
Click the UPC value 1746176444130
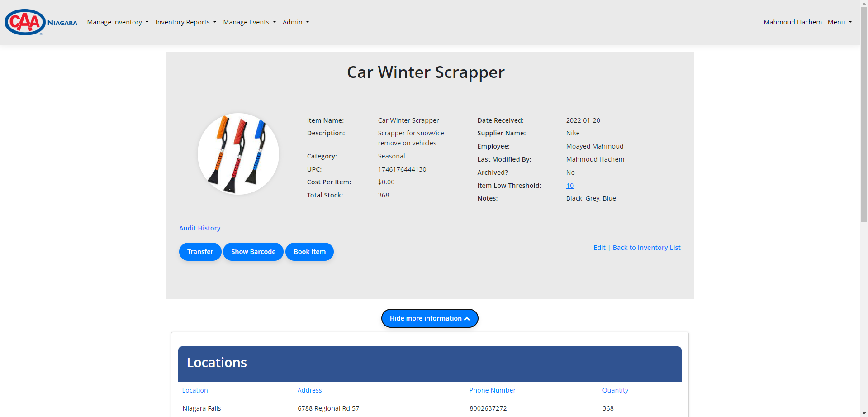[x=402, y=169]
